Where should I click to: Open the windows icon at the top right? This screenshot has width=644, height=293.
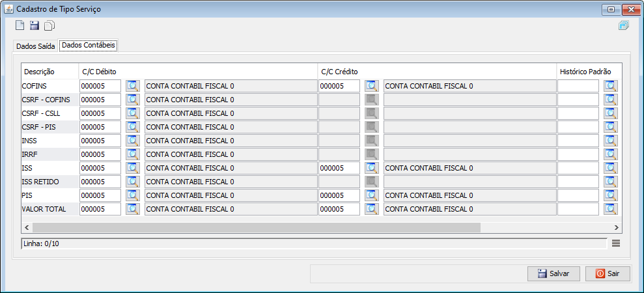tap(623, 25)
